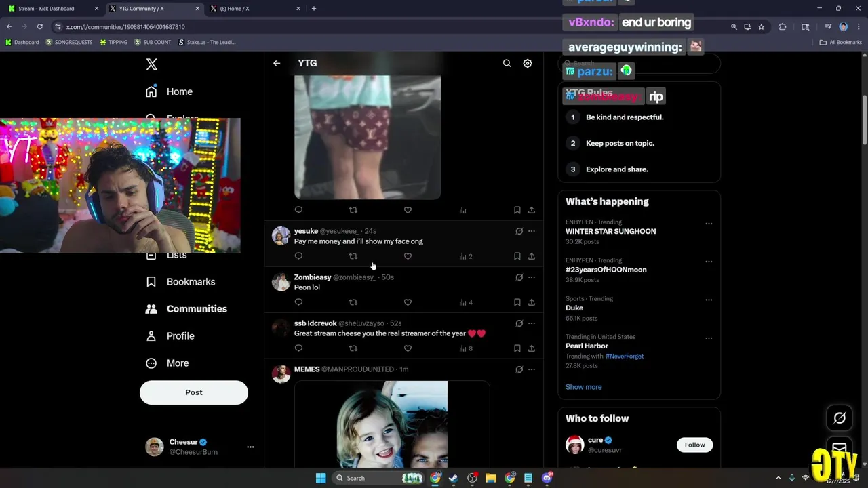
Task: Open Discord from taskbar
Action: pyautogui.click(x=547, y=478)
